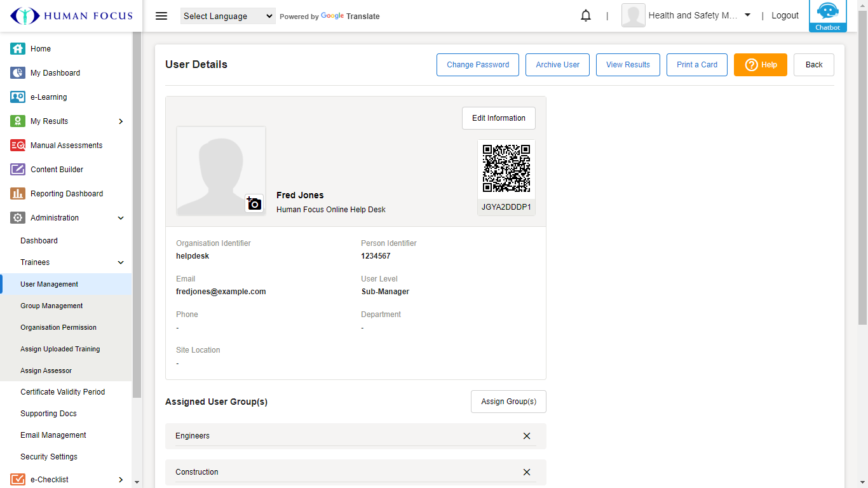The image size is (868, 488).
Task: Remove the Engineers group with X
Action: coord(526,436)
